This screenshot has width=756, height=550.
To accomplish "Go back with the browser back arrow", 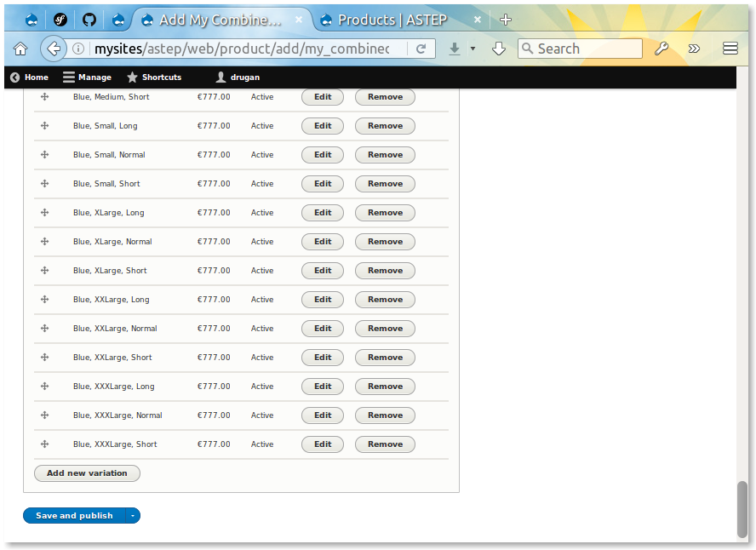I will click(53, 49).
